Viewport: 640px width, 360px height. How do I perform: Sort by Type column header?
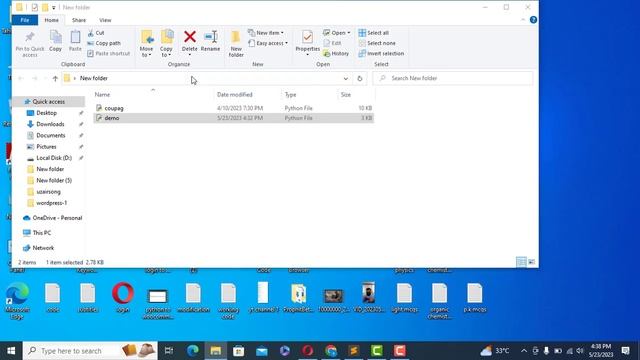[309, 94]
